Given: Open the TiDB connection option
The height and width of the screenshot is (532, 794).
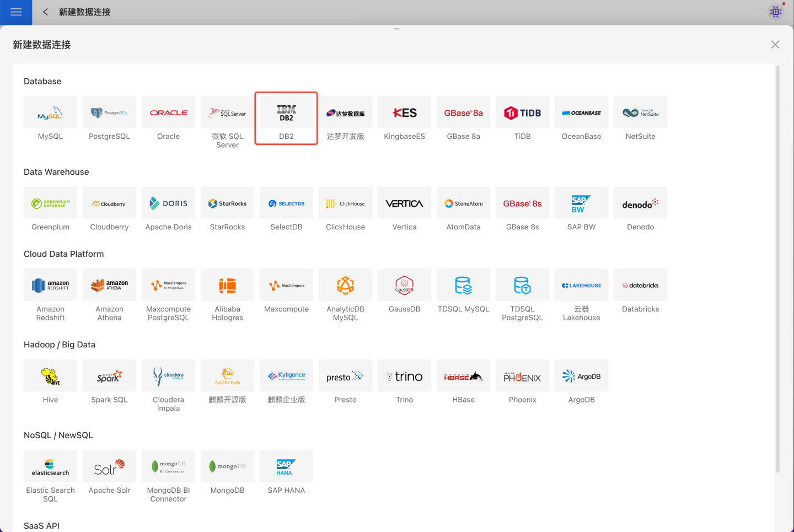Looking at the screenshot, I should pyautogui.click(x=522, y=113).
